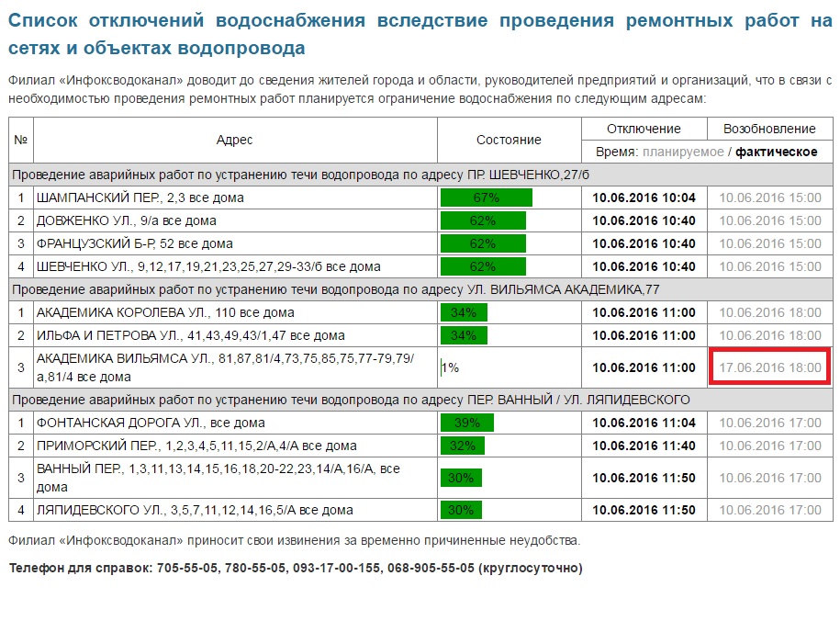Select the ИЛЬФА И ПЕТРОВА УЛ. address cell

[190, 335]
